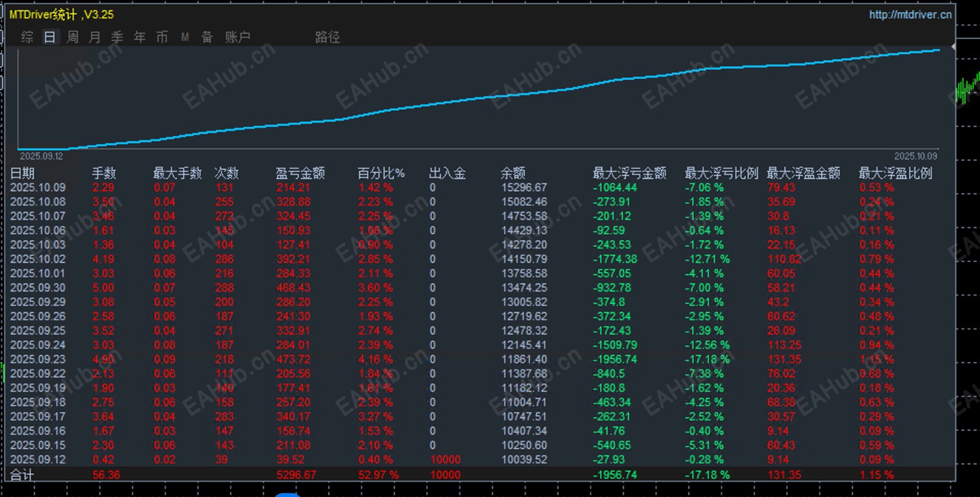Select the 2025.09.30 date cell

[x=38, y=288]
